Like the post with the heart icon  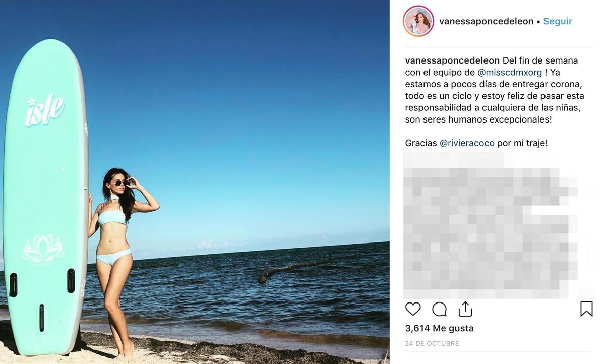pos(413,309)
